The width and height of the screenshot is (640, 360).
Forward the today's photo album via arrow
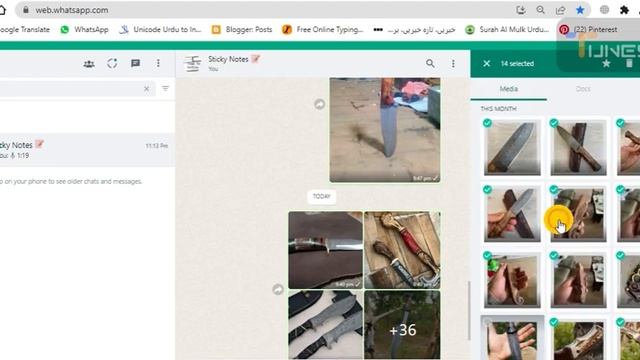click(278, 289)
